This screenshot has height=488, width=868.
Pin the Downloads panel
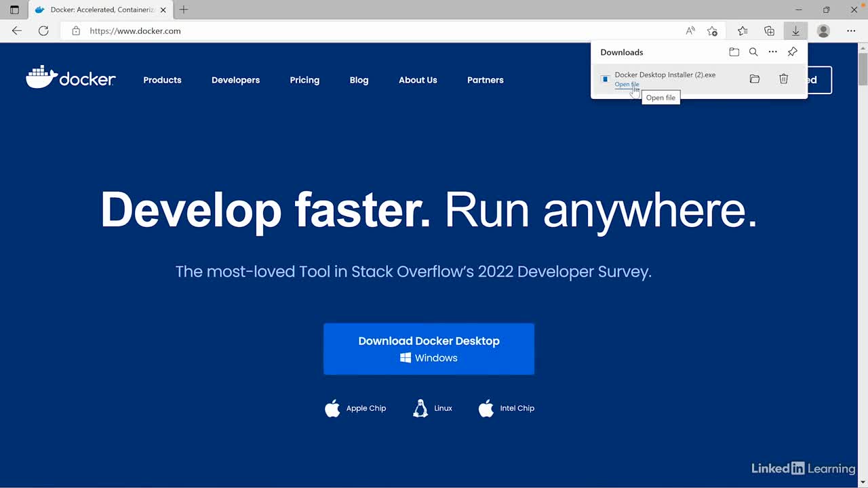click(x=792, y=52)
